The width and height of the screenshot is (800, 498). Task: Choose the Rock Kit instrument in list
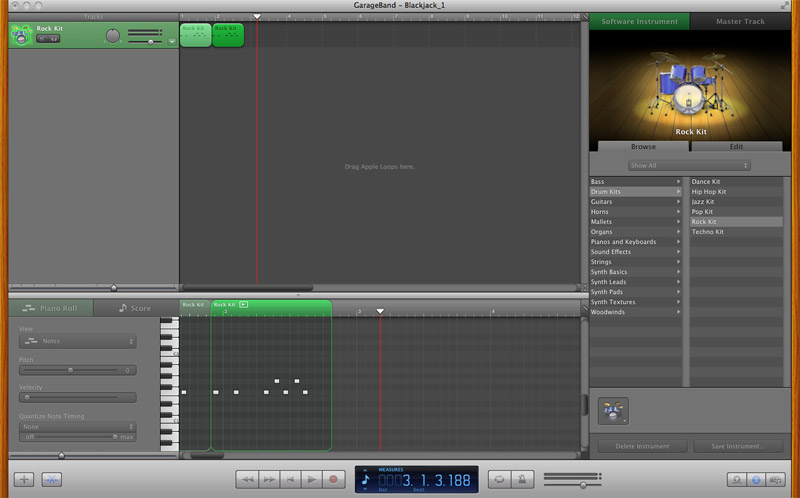tap(736, 222)
